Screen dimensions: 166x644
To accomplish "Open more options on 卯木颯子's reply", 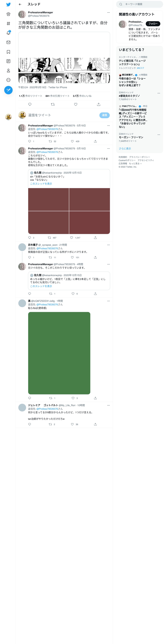I will pos(108,245).
